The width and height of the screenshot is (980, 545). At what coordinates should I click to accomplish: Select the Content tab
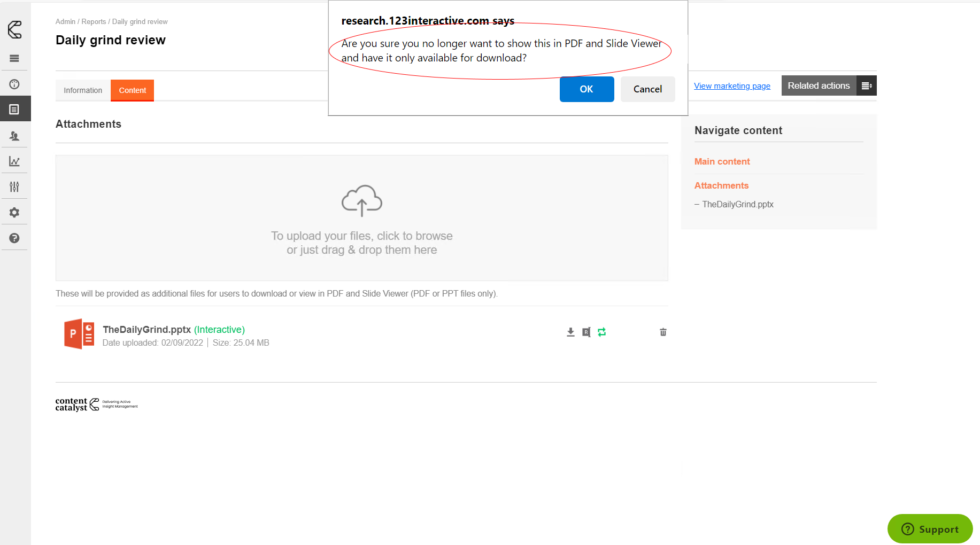tap(132, 90)
